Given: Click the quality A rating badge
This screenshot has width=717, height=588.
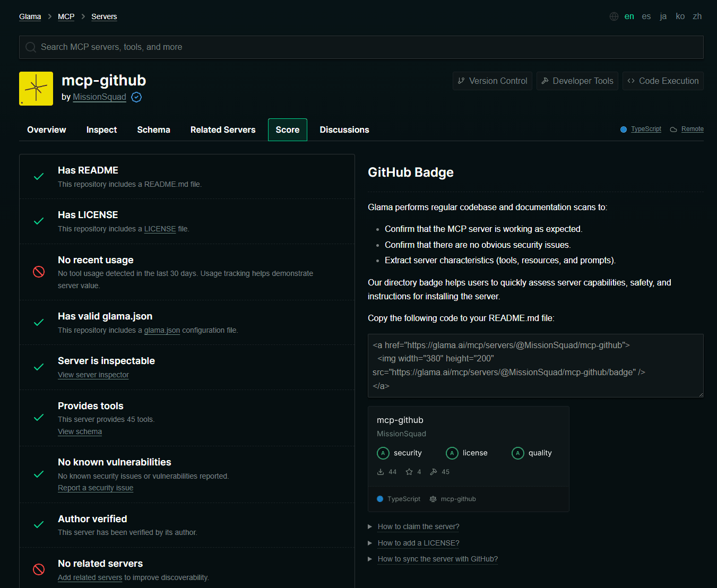Looking at the screenshot, I should point(517,453).
